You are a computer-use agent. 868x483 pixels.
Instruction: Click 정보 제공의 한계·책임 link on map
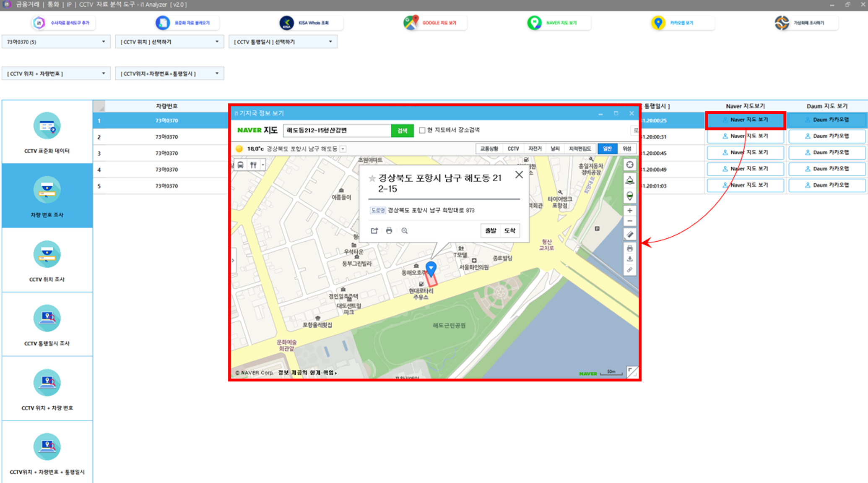pyautogui.click(x=307, y=372)
